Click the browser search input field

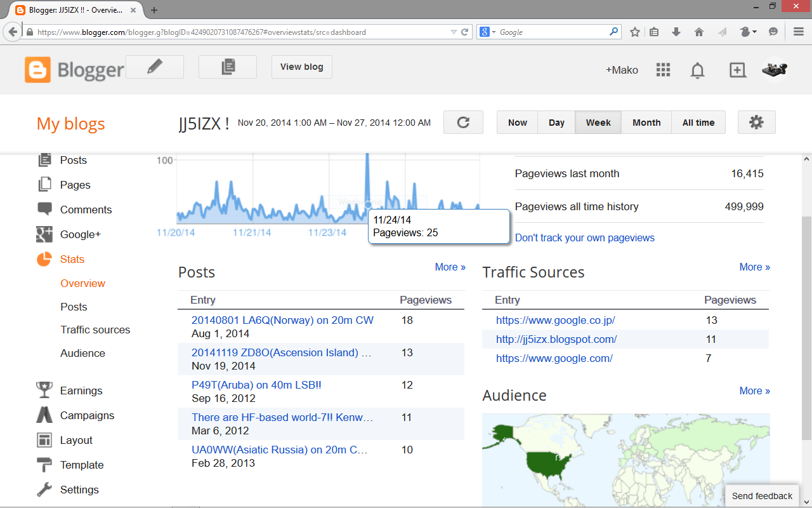(x=553, y=32)
